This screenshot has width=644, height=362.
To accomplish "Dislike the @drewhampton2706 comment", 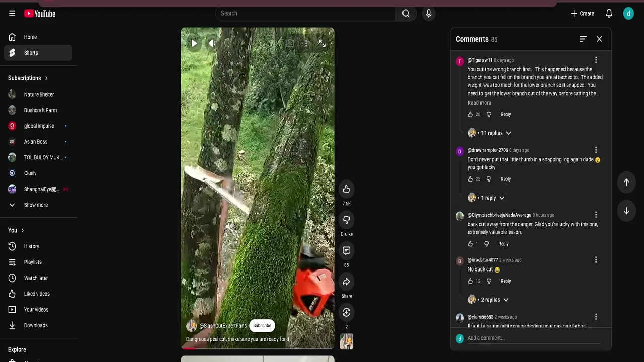I will (x=489, y=179).
